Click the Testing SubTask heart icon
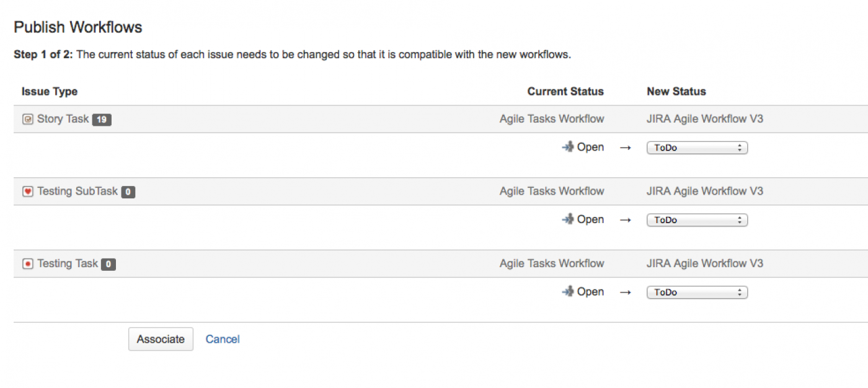 point(27,192)
